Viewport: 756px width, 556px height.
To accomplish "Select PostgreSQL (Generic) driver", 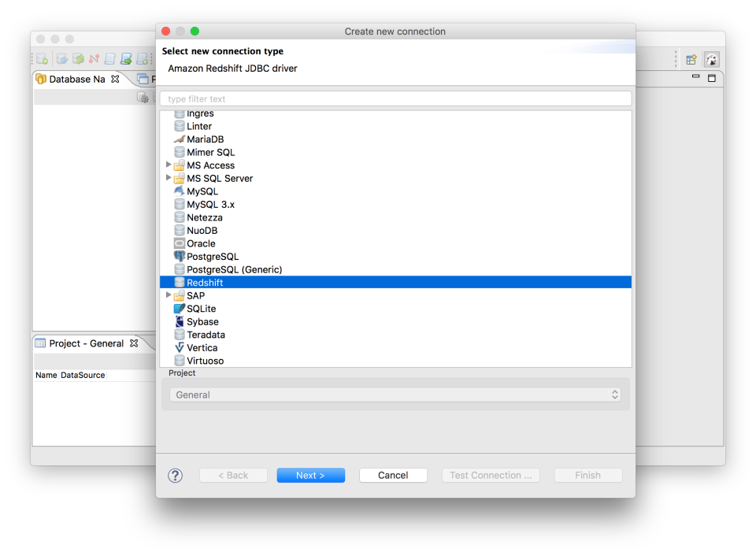I will (x=235, y=269).
